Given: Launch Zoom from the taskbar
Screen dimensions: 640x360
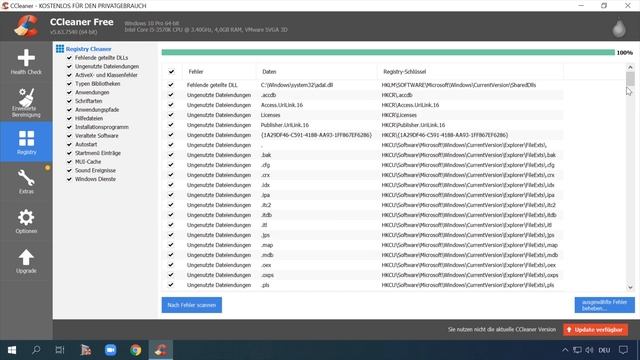Looking at the screenshot, I should click(110, 350).
